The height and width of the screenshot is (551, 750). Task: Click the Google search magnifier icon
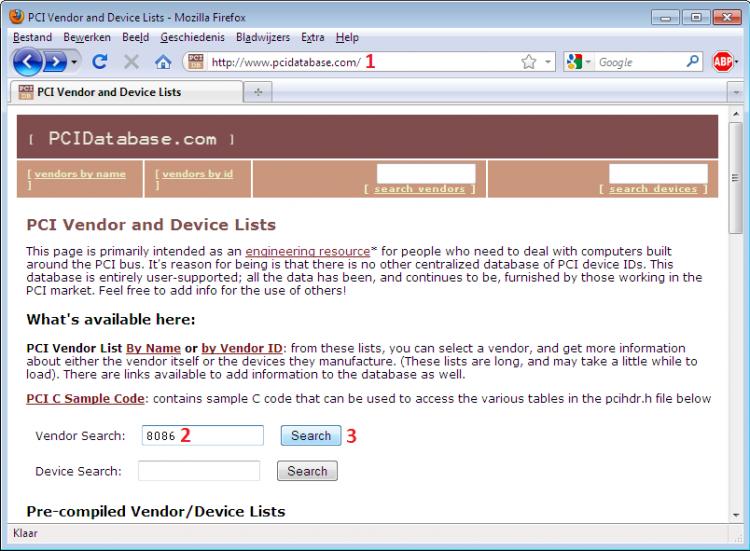tap(693, 61)
